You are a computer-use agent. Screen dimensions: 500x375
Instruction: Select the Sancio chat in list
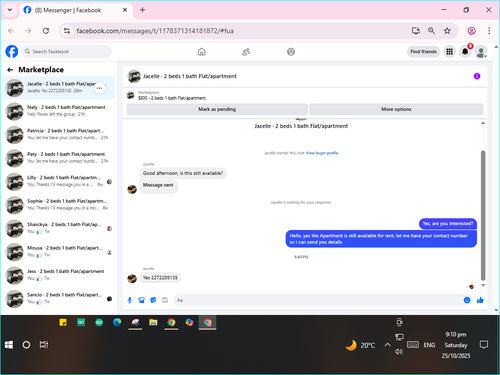click(x=59, y=298)
